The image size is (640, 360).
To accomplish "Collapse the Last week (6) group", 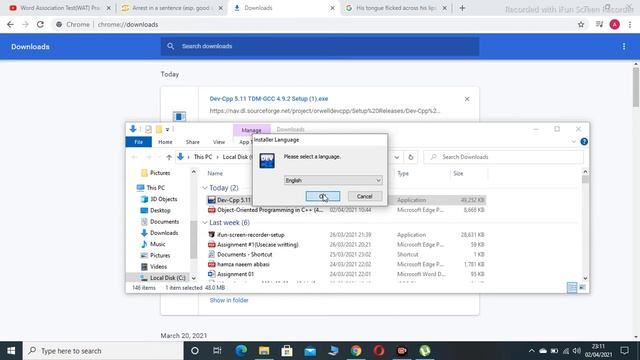I will pos(205,222).
